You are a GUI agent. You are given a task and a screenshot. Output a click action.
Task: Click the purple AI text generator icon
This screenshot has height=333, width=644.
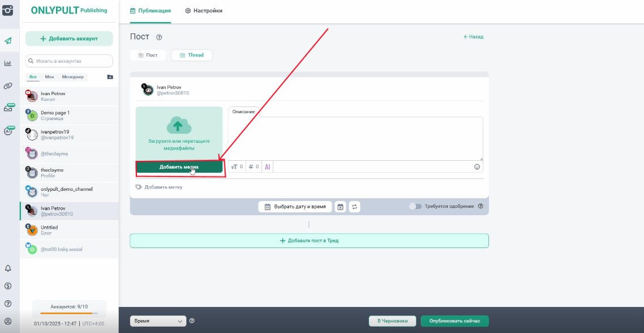(268, 167)
